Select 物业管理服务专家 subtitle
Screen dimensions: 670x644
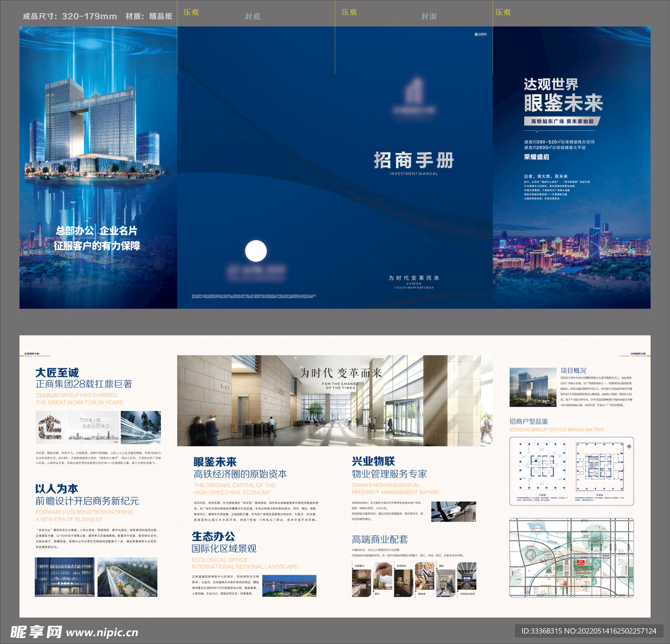[389, 474]
